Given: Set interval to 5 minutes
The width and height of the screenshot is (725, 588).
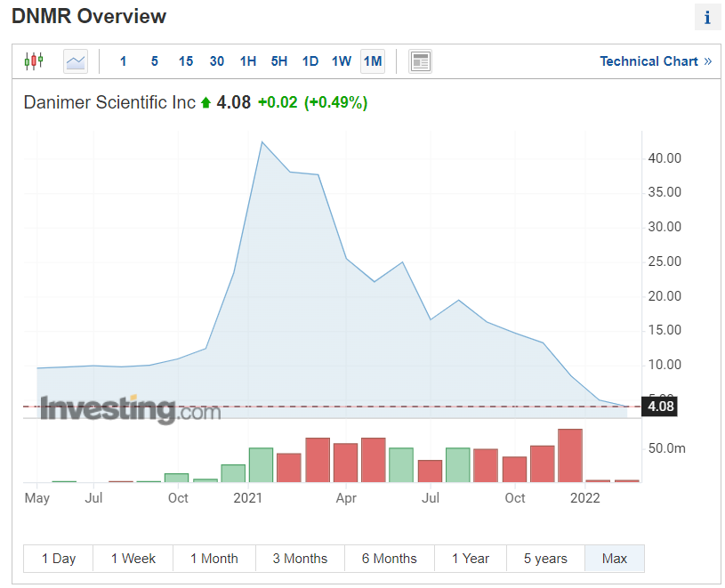Looking at the screenshot, I should (155, 61).
